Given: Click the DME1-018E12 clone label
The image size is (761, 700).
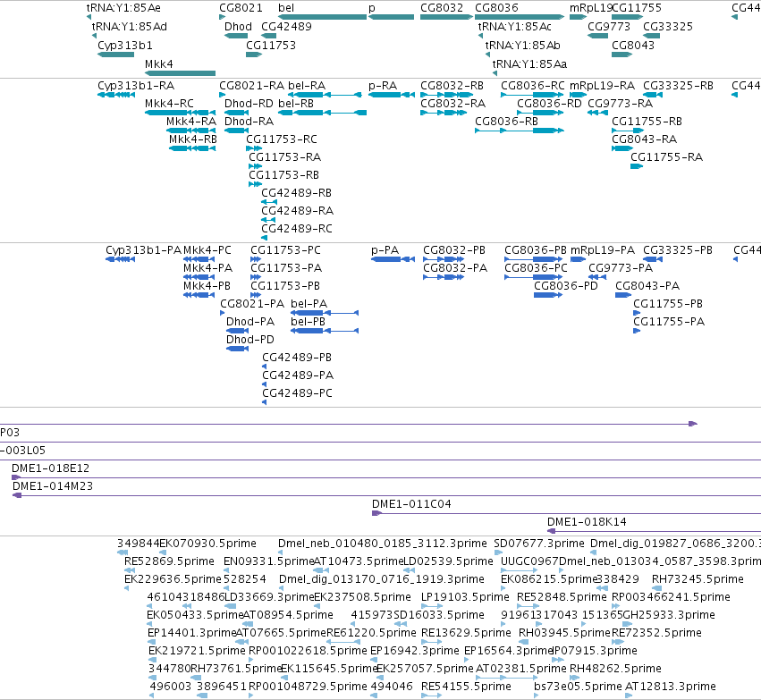Looking at the screenshot, I should point(50,468).
